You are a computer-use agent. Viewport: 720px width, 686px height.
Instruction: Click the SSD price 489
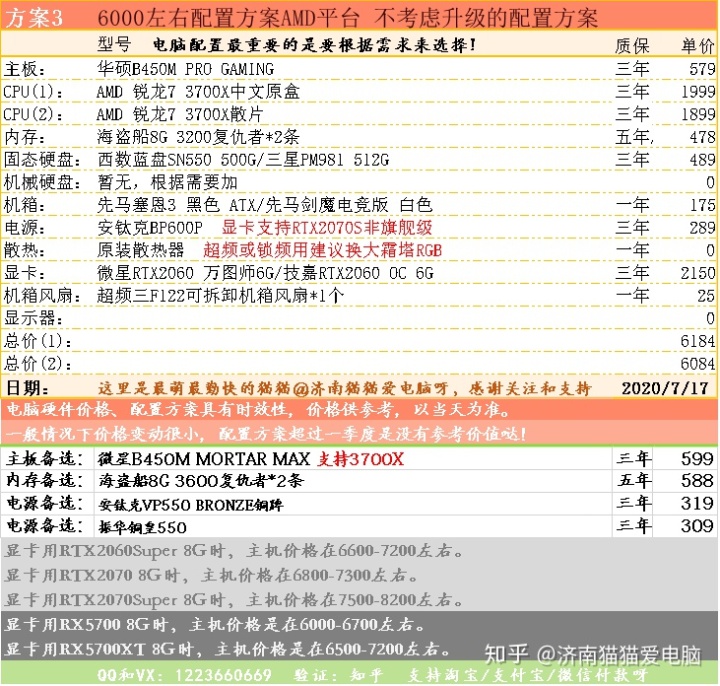[702, 159]
